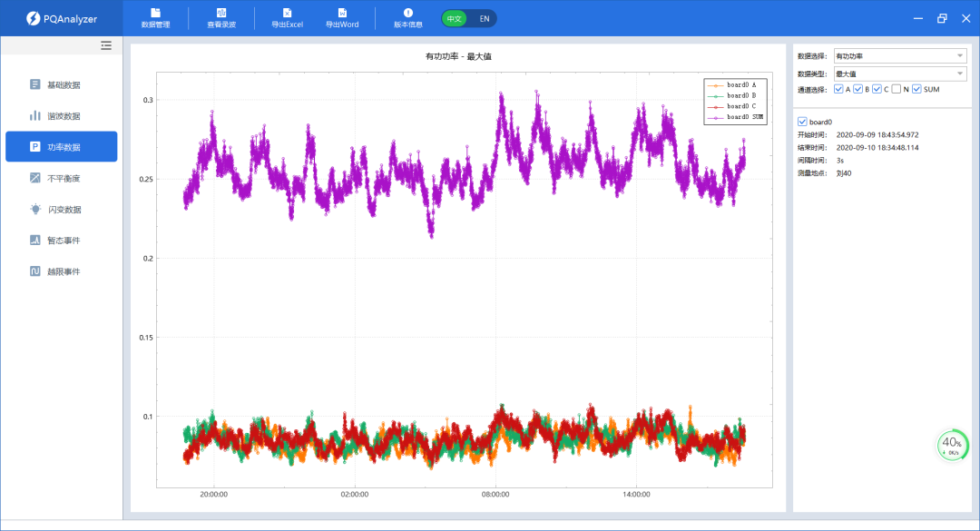This screenshot has width=980, height=531.
Task: View 闪变数据 flicker data
Action: pyautogui.click(x=62, y=210)
